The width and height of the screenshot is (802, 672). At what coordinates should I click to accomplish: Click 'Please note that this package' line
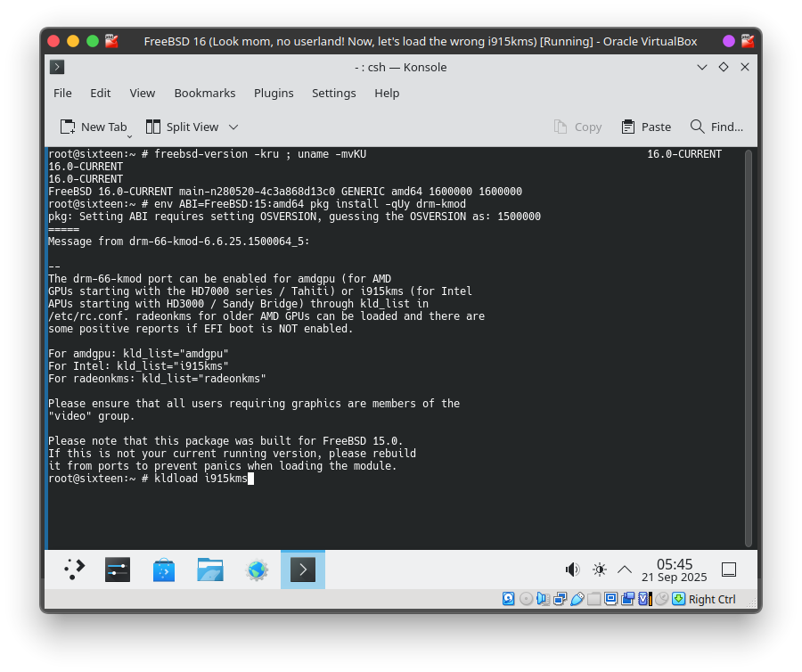tap(225, 441)
